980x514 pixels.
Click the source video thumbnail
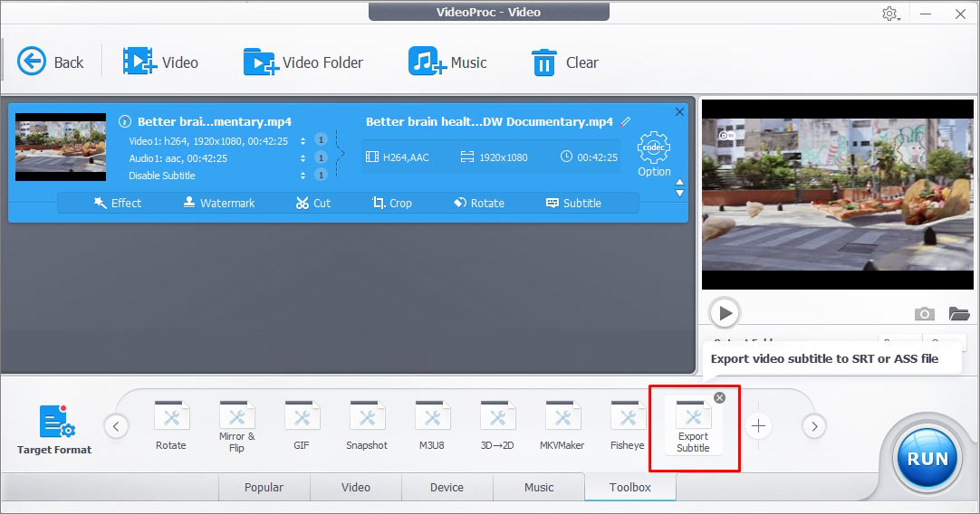[61, 147]
